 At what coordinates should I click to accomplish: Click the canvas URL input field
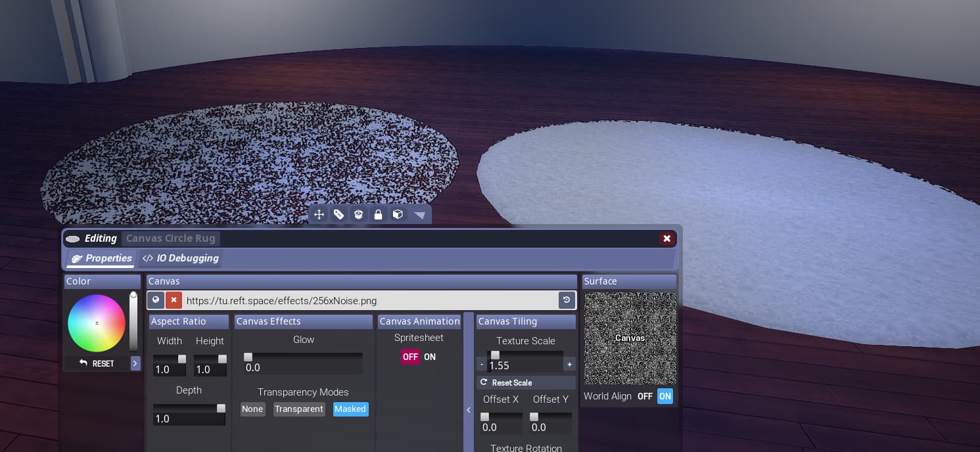(x=370, y=300)
